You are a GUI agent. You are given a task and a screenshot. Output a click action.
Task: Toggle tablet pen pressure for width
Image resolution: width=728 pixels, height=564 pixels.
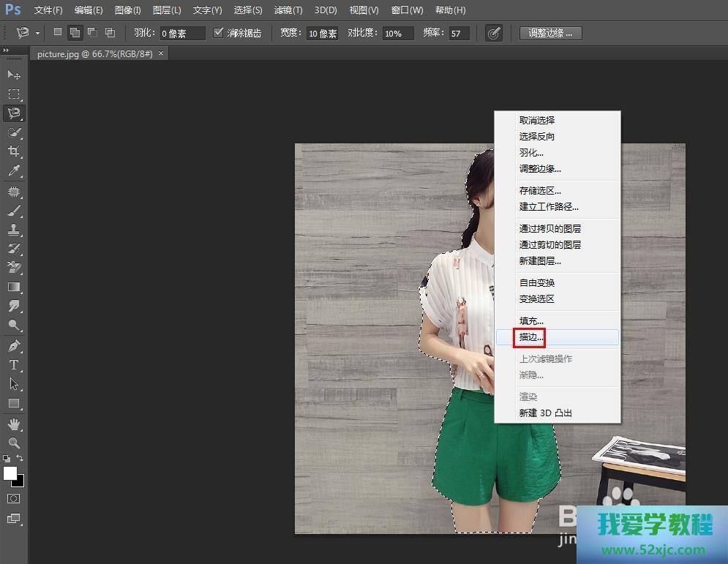494,33
